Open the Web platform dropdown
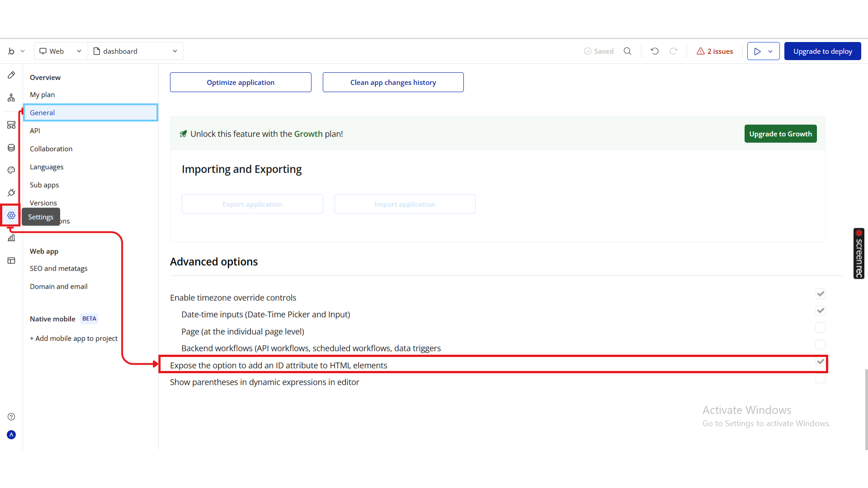This screenshot has height=488, width=868. tap(61, 51)
